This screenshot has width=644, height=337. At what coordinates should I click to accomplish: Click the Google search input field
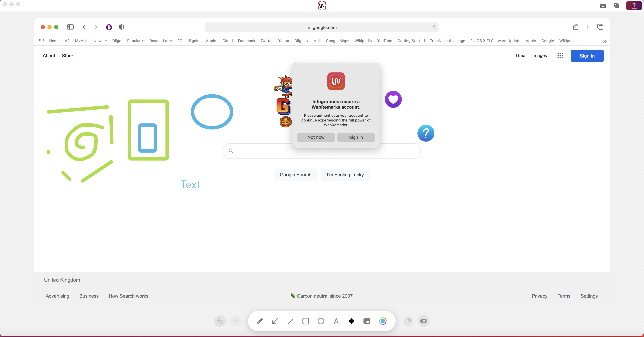pos(322,151)
